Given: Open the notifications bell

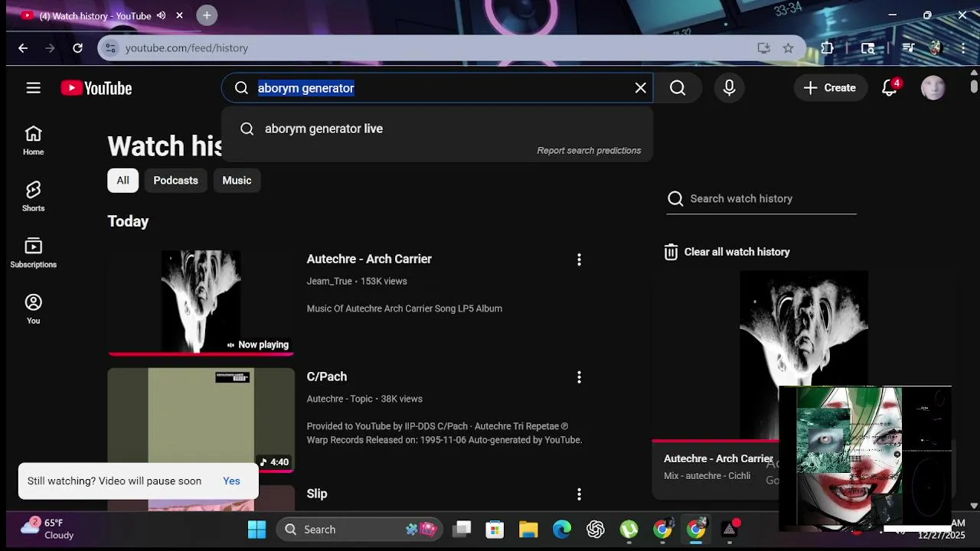Looking at the screenshot, I should point(890,88).
